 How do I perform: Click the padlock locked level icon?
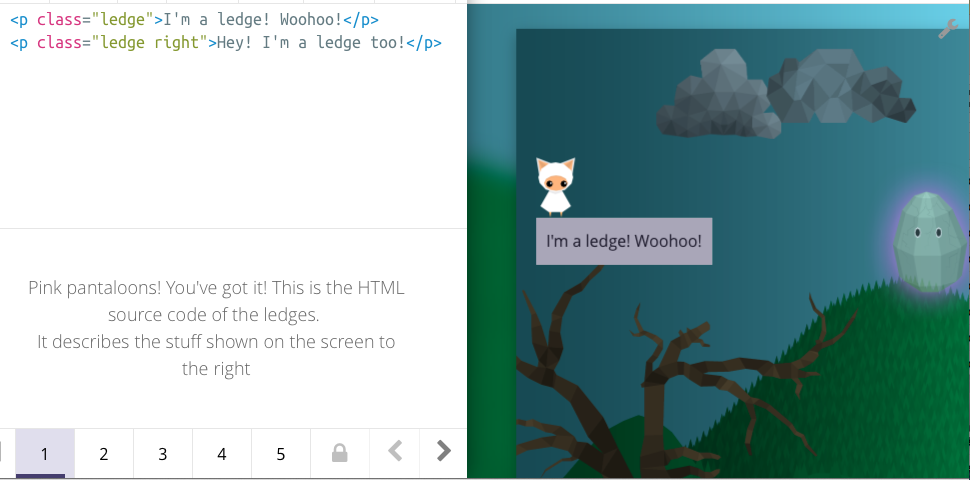pyautogui.click(x=340, y=453)
